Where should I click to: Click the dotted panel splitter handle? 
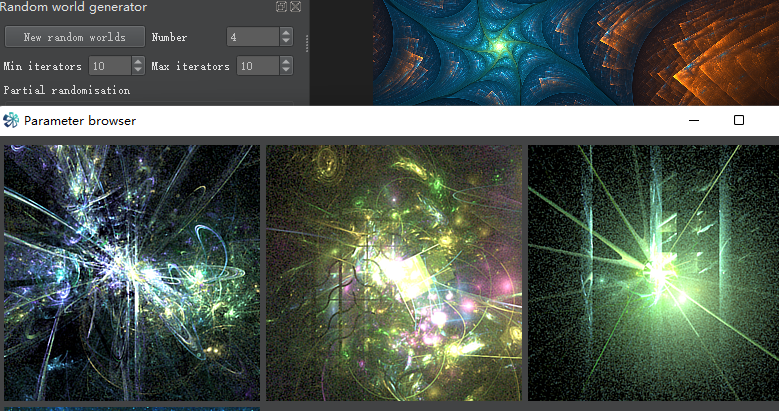pos(306,44)
